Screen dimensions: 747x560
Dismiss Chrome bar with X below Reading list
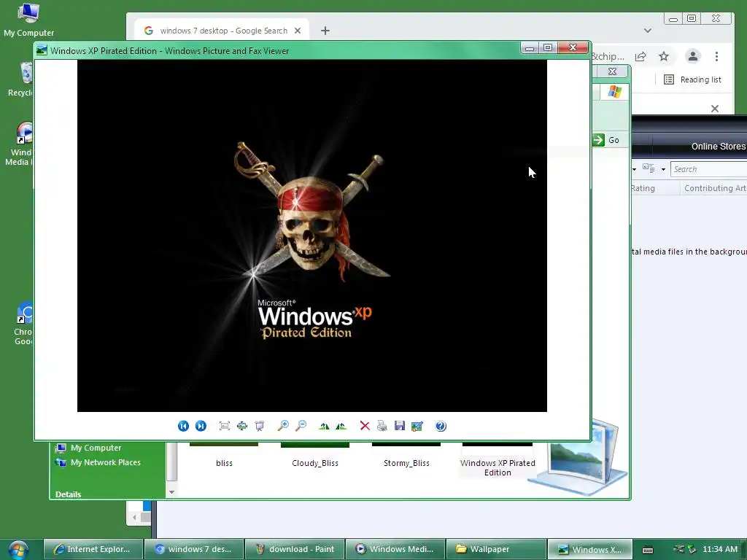click(x=715, y=109)
